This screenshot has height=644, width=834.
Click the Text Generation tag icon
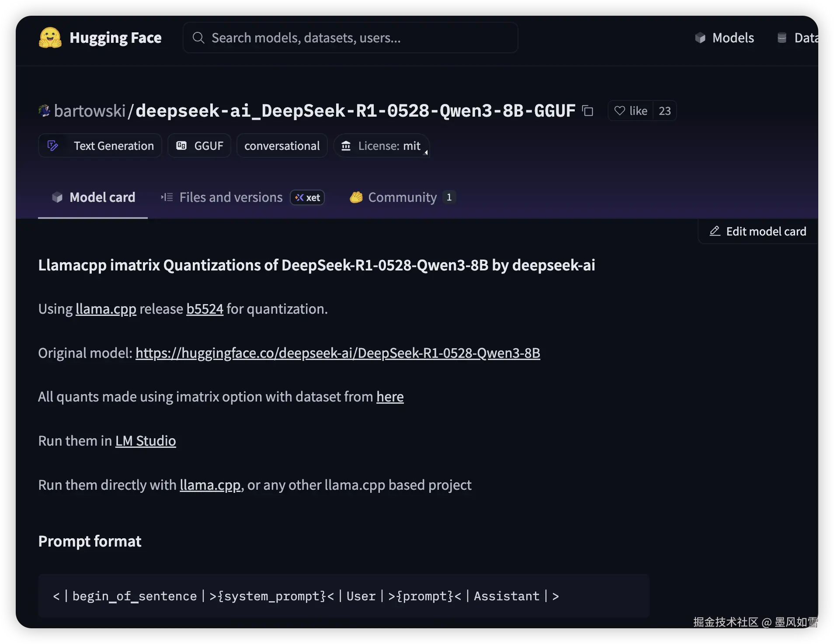(53, 146)
